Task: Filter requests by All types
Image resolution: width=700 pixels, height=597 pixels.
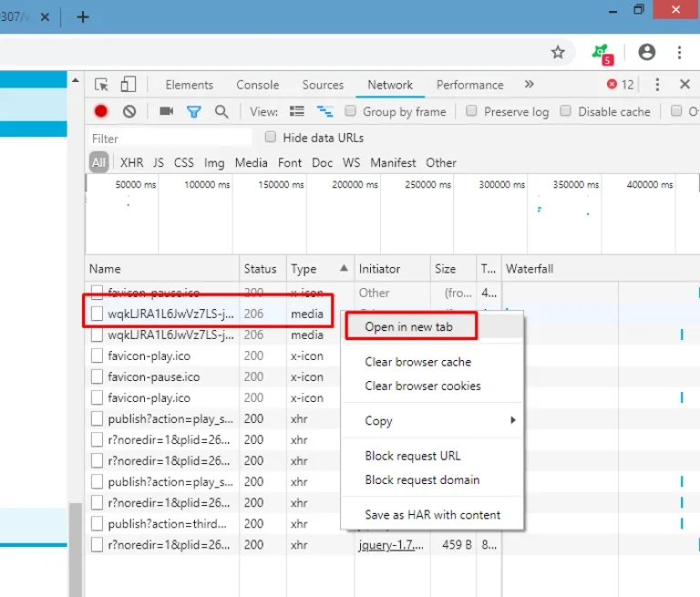Action: point(98,162)
